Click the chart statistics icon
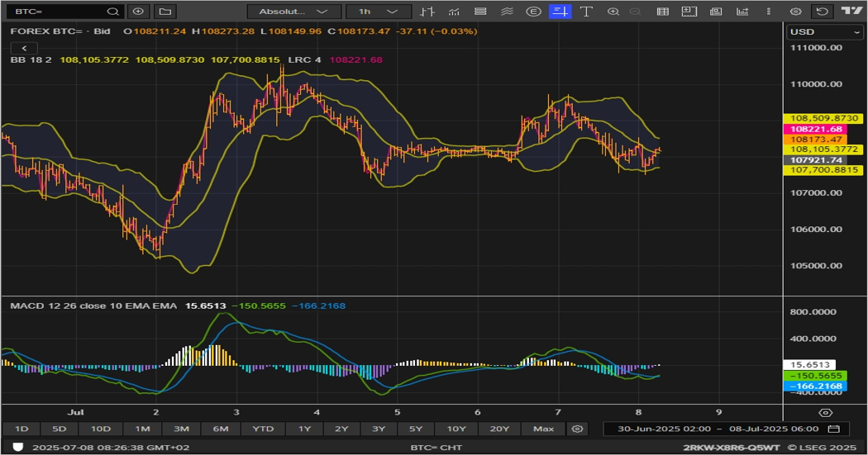The width and height of the screenshot is (868, 455). pos(742,11)
